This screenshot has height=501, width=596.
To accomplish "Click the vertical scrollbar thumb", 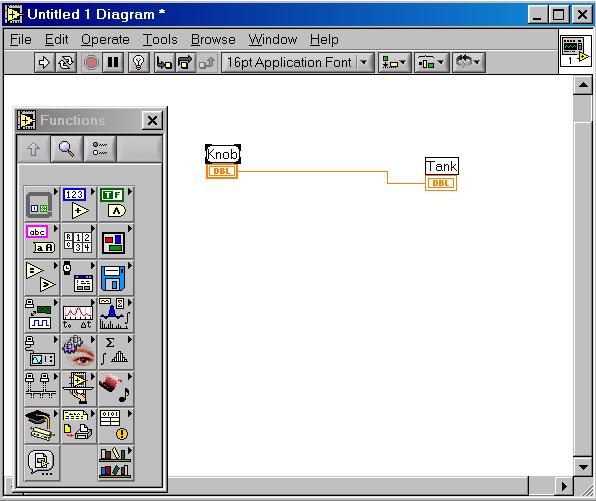I will click(583, 108).
